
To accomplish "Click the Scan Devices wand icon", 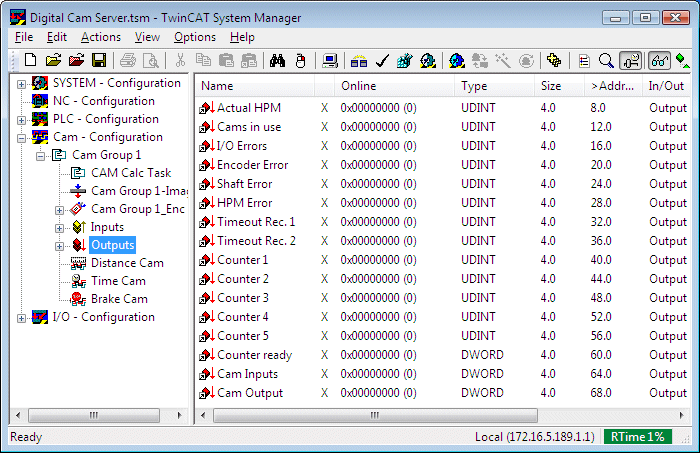I will click(503, 60).
